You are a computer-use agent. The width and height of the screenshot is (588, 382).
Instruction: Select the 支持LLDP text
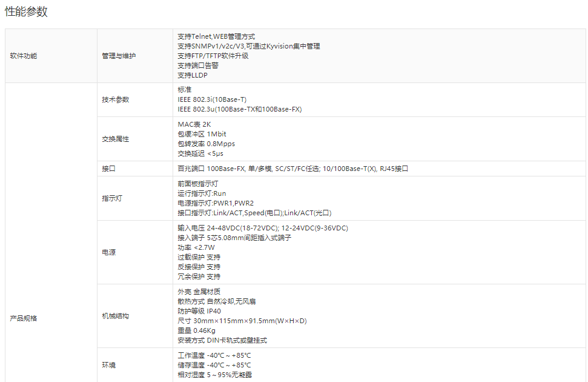click(x=193, y=75)
